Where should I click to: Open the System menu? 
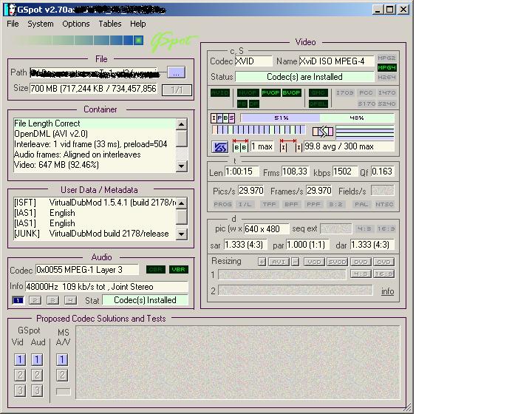click(41, 24)
